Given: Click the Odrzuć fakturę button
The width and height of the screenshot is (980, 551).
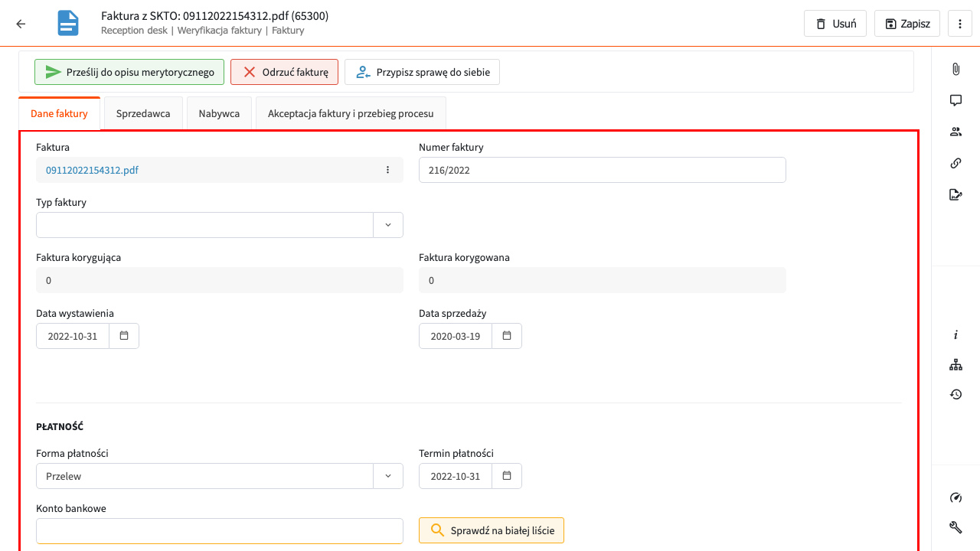Looking at the screenshot, I should (284, 72).
